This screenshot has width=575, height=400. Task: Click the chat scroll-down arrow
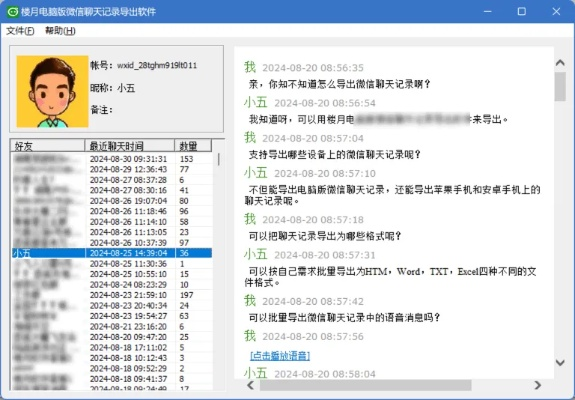(560, 363)
